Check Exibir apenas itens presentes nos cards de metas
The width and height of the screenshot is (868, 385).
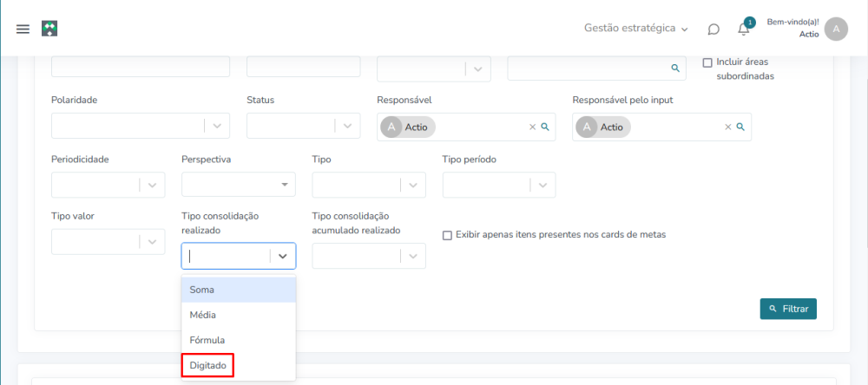(x=448, y=235)
